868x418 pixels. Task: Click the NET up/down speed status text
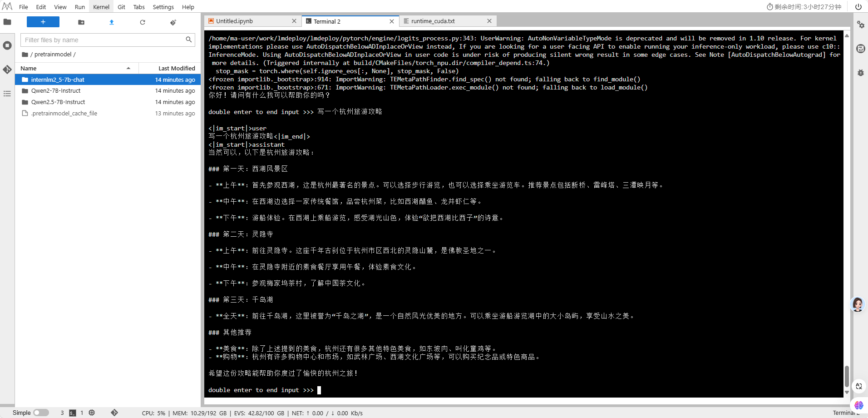327,413
